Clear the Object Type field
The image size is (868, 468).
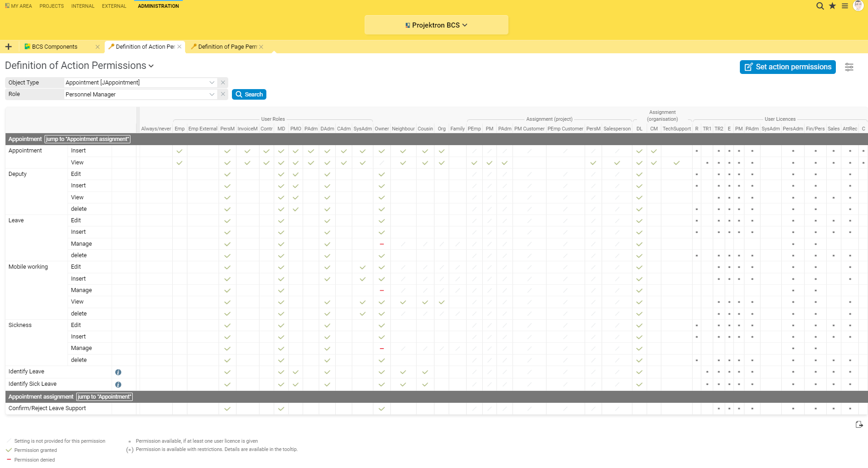(x=223, y=83)
